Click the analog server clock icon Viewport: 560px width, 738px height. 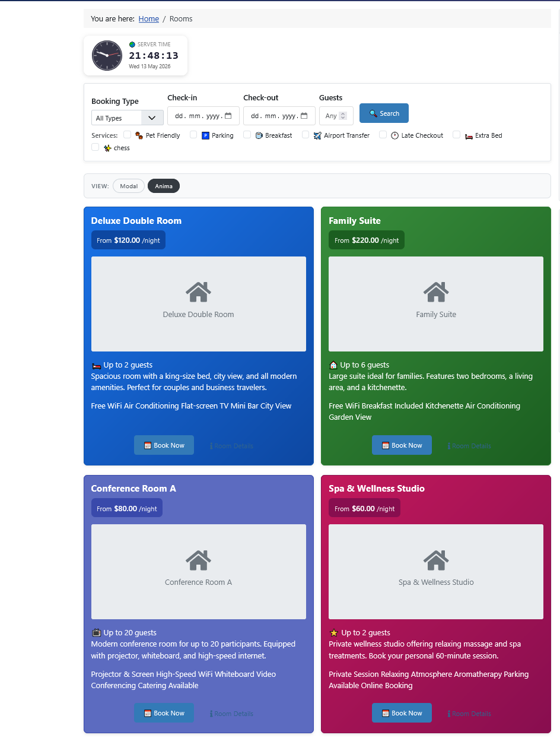[x=107, y=55]
